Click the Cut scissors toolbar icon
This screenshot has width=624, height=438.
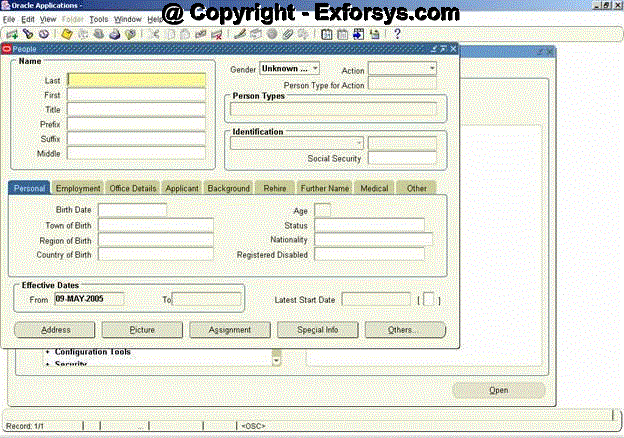coord(155,33)
